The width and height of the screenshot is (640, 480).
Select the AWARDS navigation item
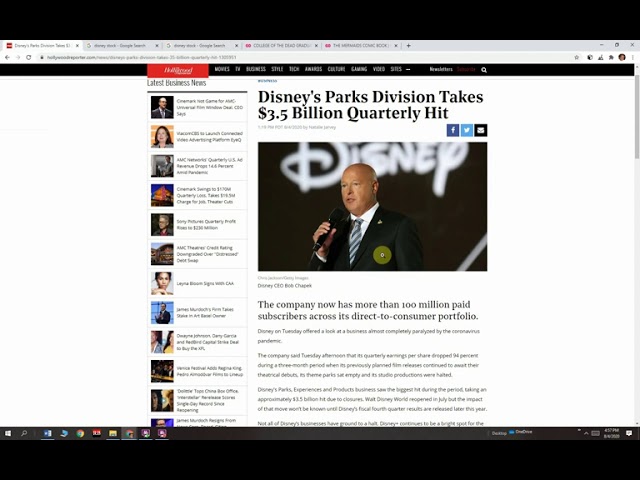[313, 70]
